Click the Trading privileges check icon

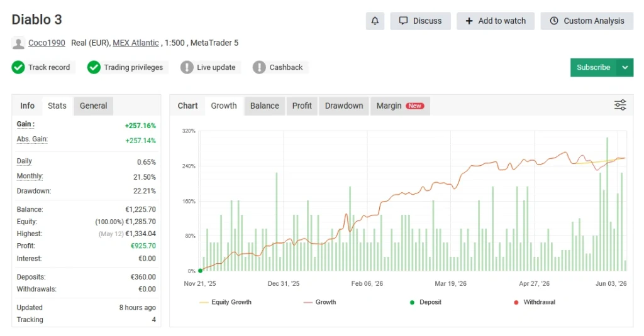(94, 67)
